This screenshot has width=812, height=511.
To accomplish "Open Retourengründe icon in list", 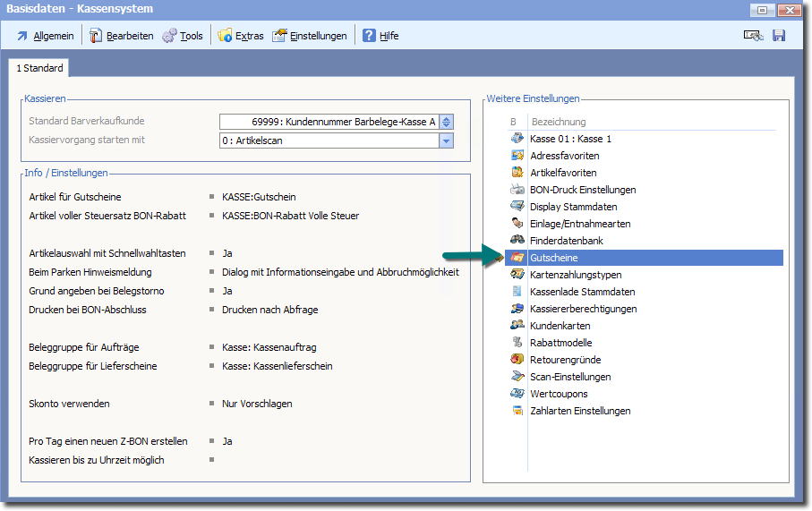I will 517,360.
